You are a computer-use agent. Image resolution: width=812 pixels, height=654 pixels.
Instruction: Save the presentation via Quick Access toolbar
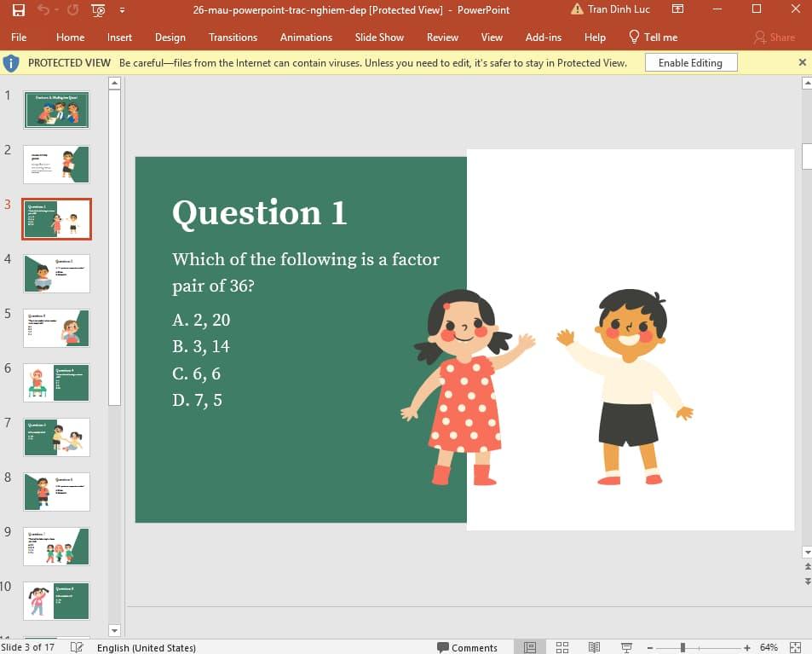click(x=18, y=10)
